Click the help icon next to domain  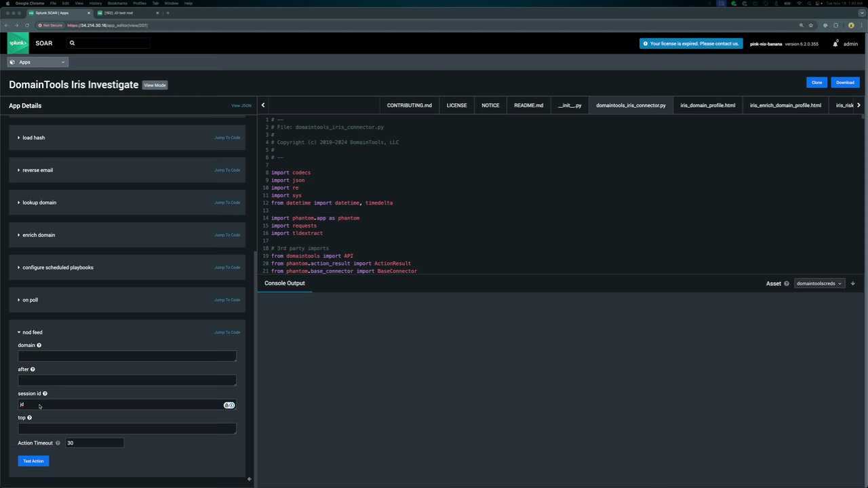pos(39,345)
